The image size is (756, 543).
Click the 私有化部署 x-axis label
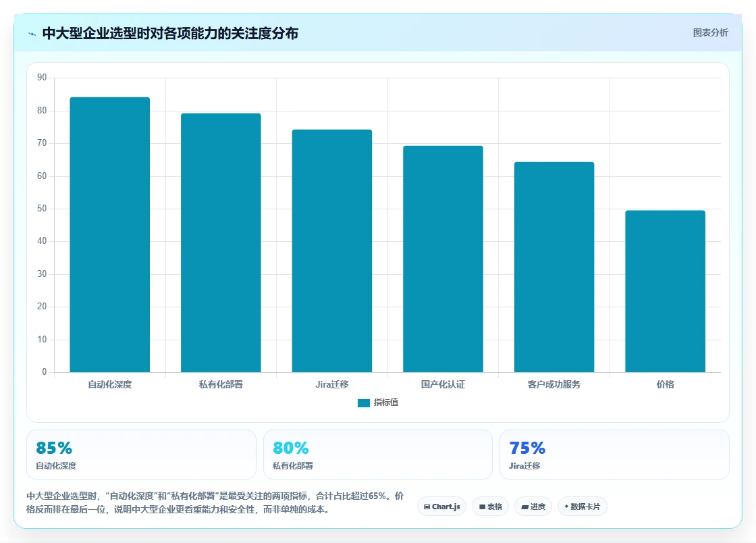coord(221,384)
